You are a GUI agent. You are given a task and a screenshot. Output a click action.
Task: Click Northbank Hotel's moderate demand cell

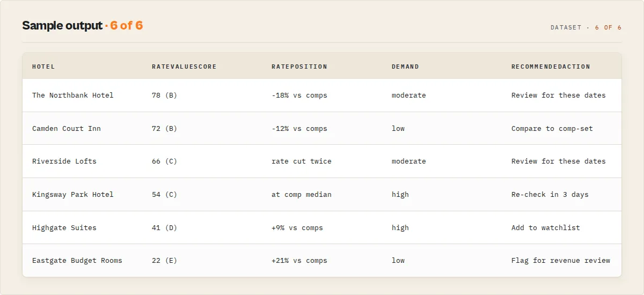tap(409, 95)
